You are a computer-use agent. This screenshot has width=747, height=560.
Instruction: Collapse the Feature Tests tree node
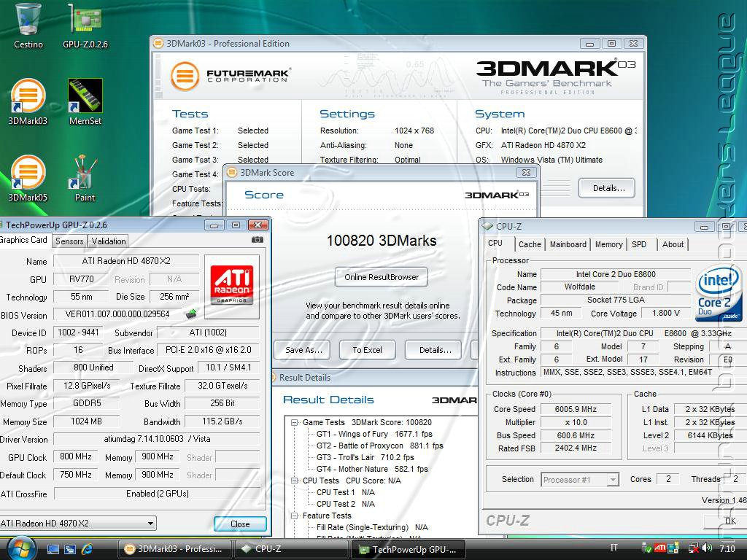click(295, 516)
